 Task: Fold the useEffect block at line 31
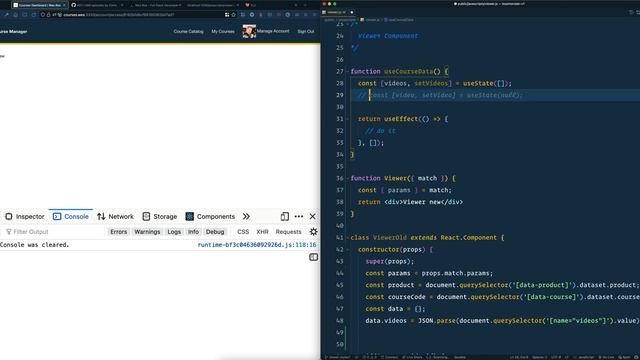(348, 119)
